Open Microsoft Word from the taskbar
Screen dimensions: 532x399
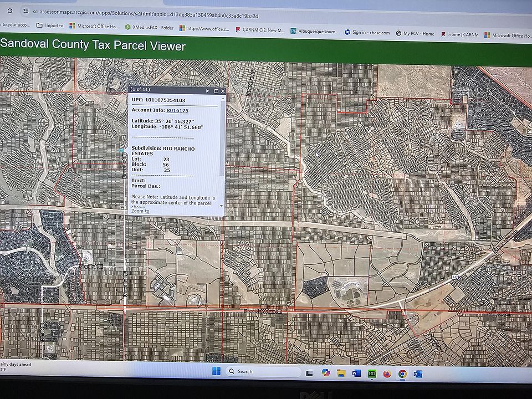point(356,374)
